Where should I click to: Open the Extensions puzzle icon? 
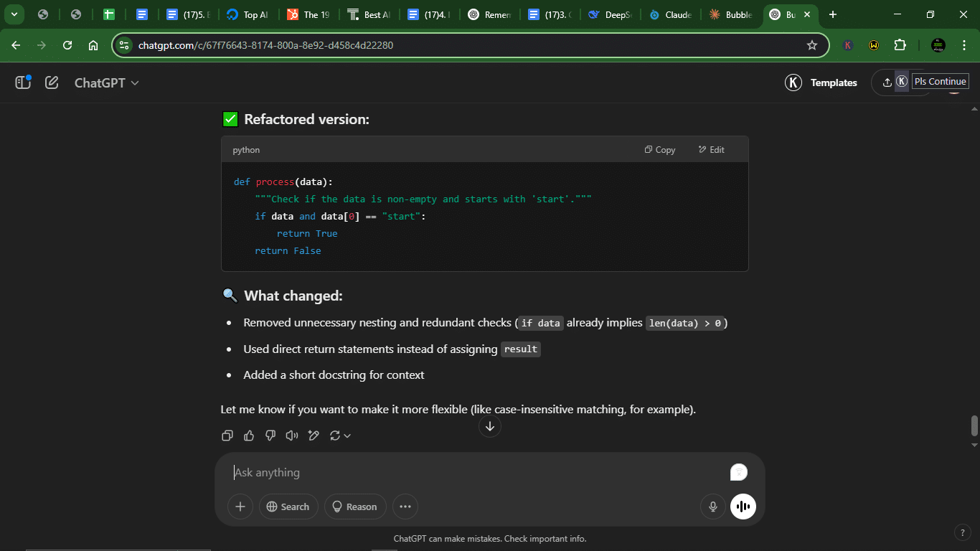pos(900,45)
